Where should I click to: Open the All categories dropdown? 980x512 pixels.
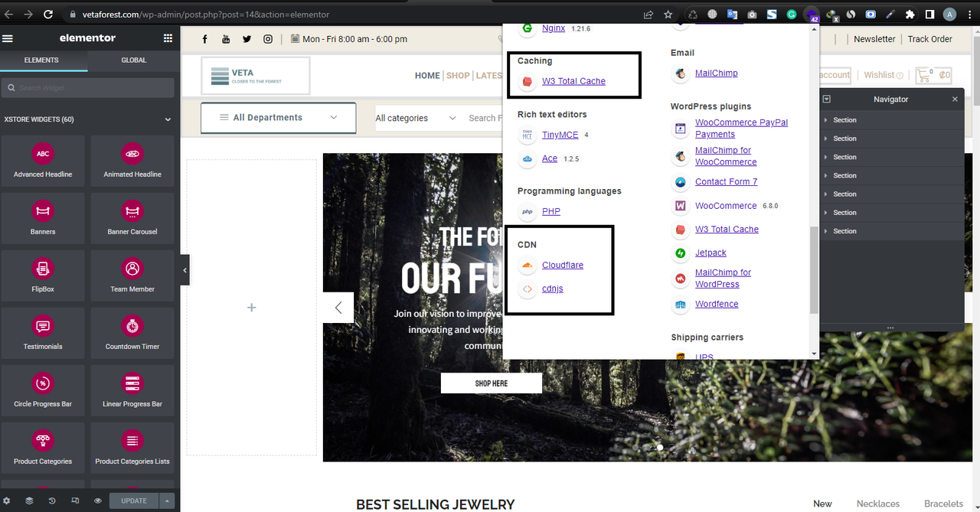tap(416, 118)
